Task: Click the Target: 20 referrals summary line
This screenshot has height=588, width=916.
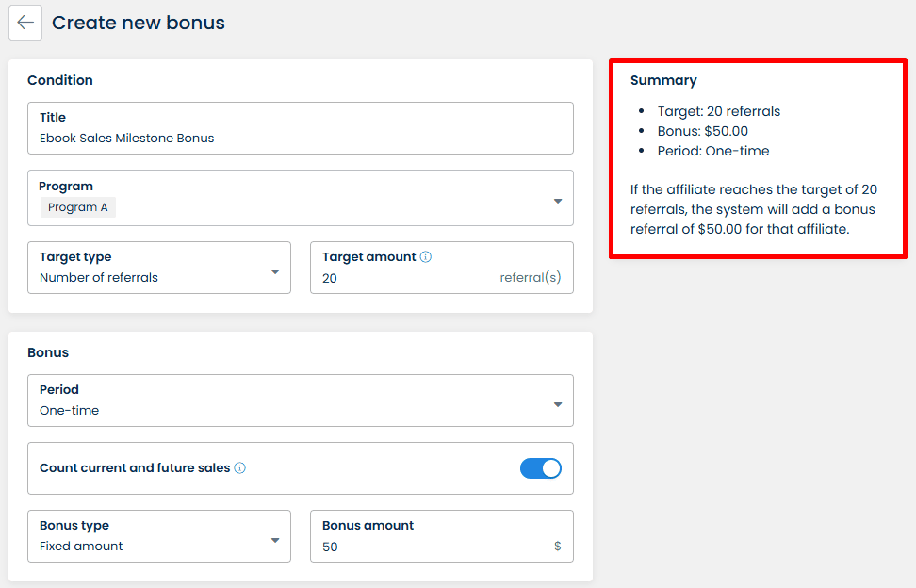Action: 719,111
